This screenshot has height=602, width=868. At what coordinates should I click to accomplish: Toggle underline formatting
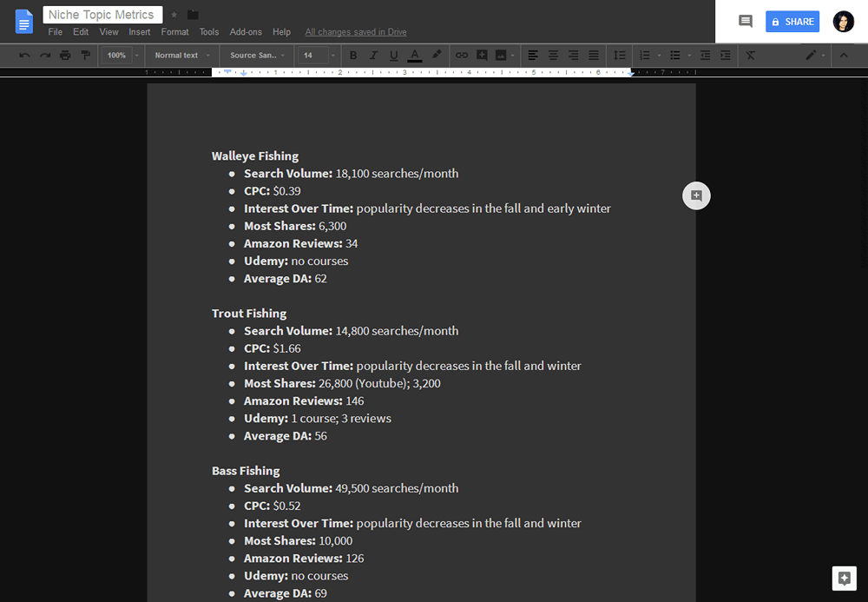(393, 56)
